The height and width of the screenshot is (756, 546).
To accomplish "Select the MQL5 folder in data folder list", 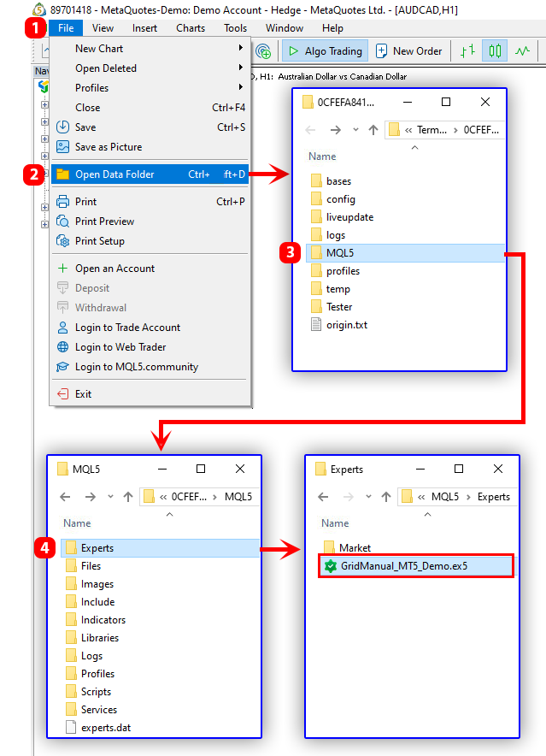I will pos(405,252).
